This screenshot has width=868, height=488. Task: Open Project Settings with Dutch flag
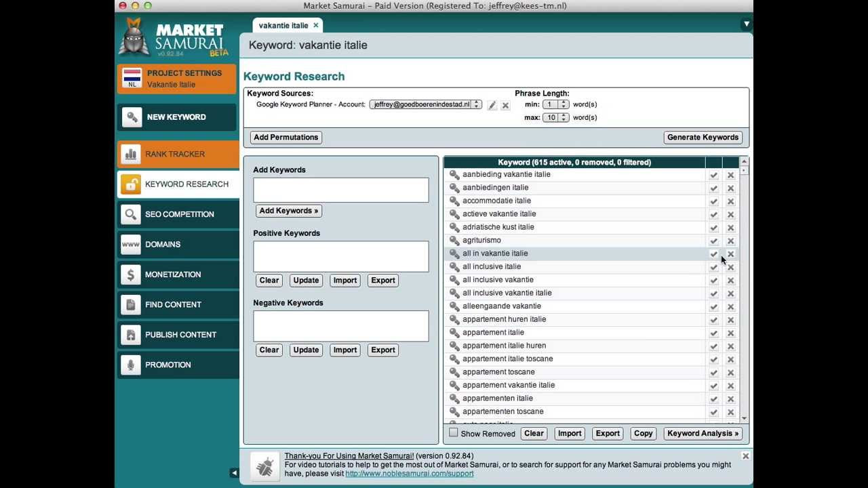pyautogui.click(x=176, y=79)
